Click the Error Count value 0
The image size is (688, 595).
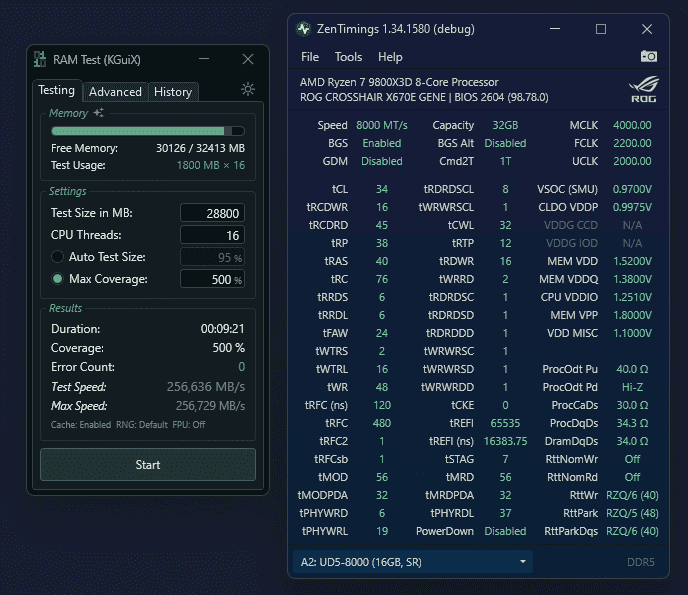241,367
